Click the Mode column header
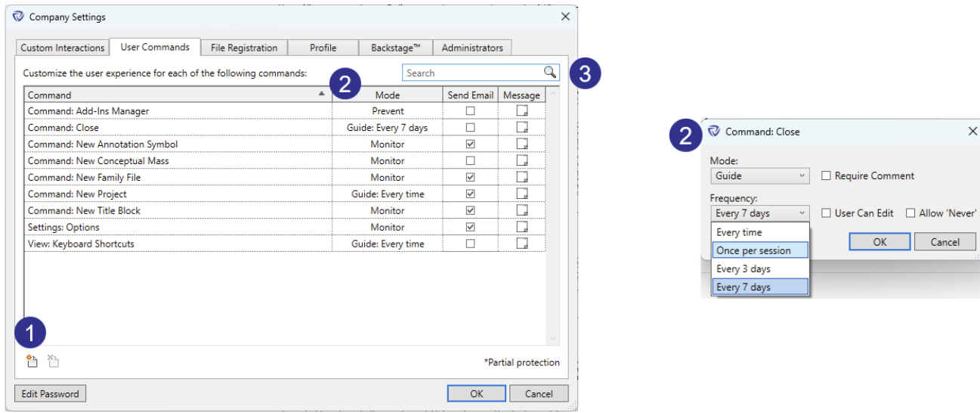Screen dimensions: 980x413 tap(387, 95)
